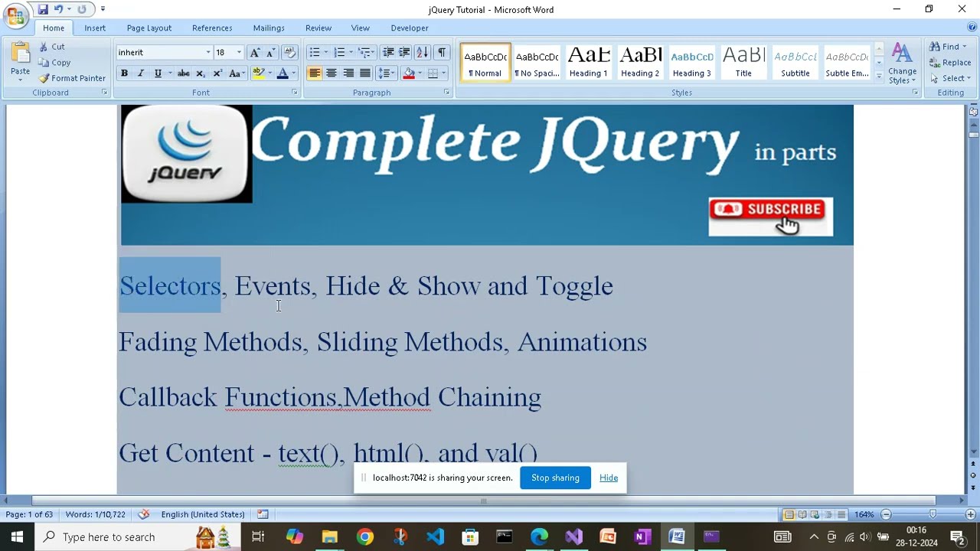The height and width of the screenshot is (551, 980).
Task: Clear formatting with the eraser icon
Action: (289, 52)
